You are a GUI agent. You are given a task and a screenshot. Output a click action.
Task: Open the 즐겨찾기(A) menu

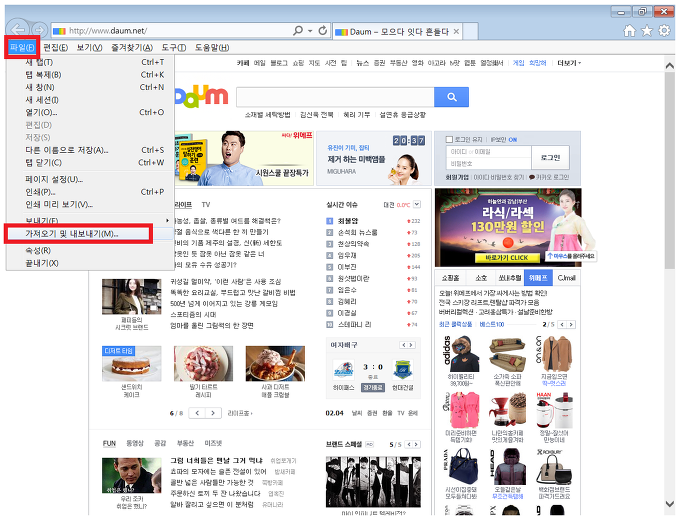[x=132, y=48]
